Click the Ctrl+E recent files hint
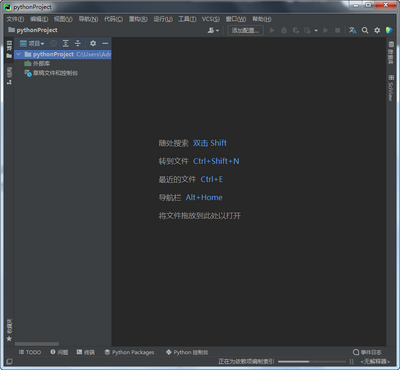The image size is (400, 370). 212,179
